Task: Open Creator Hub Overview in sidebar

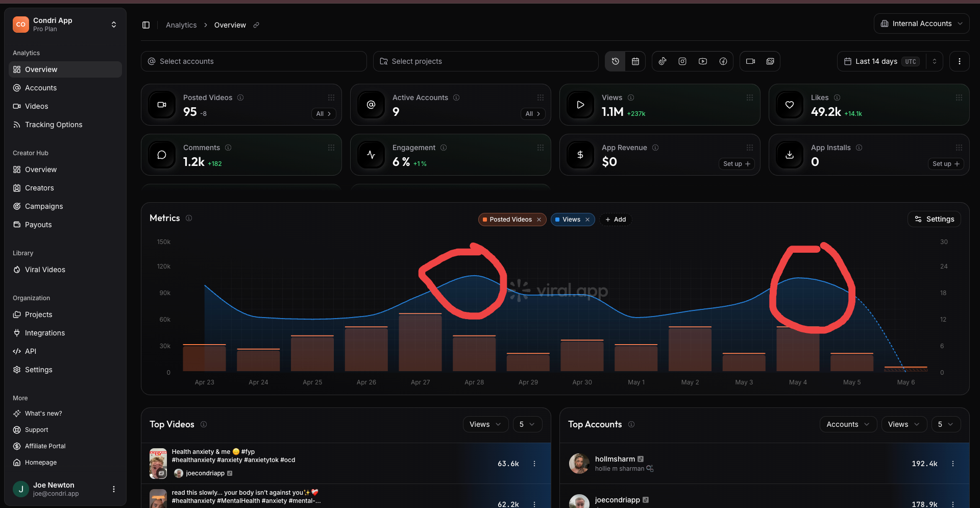Action: click(65, 170)
